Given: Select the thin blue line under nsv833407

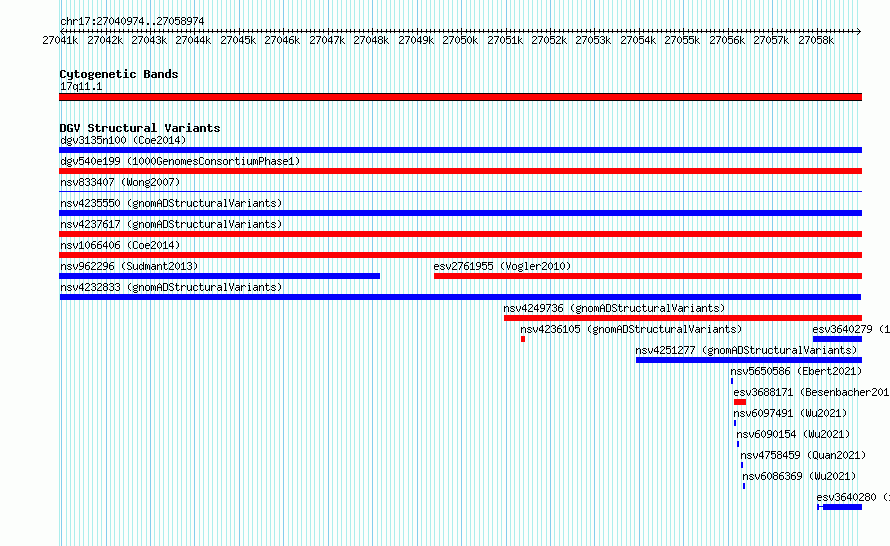Looking at the screenshot, I should [460, 191].
